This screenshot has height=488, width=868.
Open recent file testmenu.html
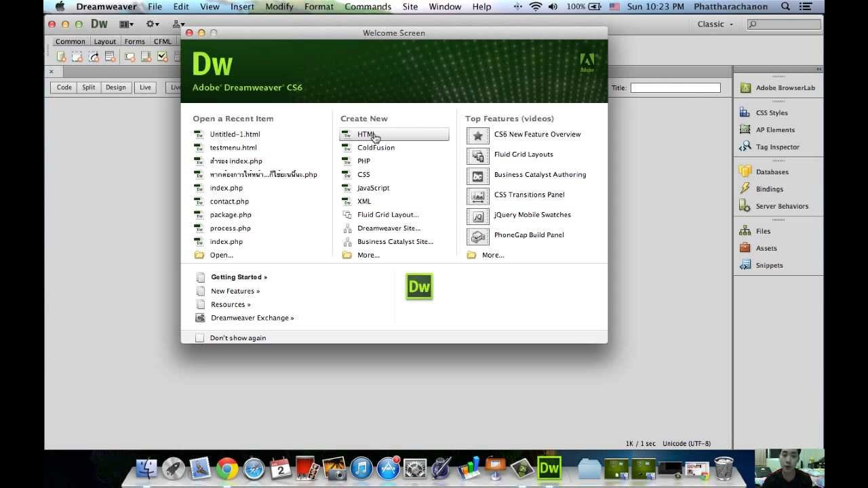tap(233, 147)
